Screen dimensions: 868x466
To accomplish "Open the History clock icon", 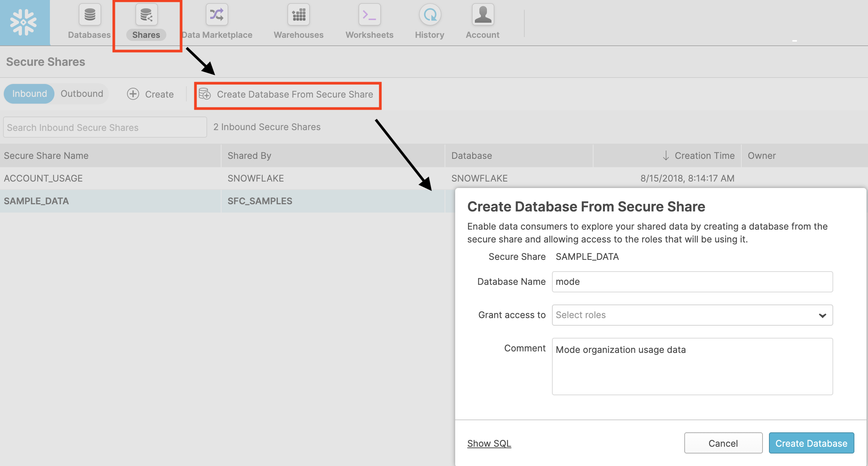I will point(430,15).
